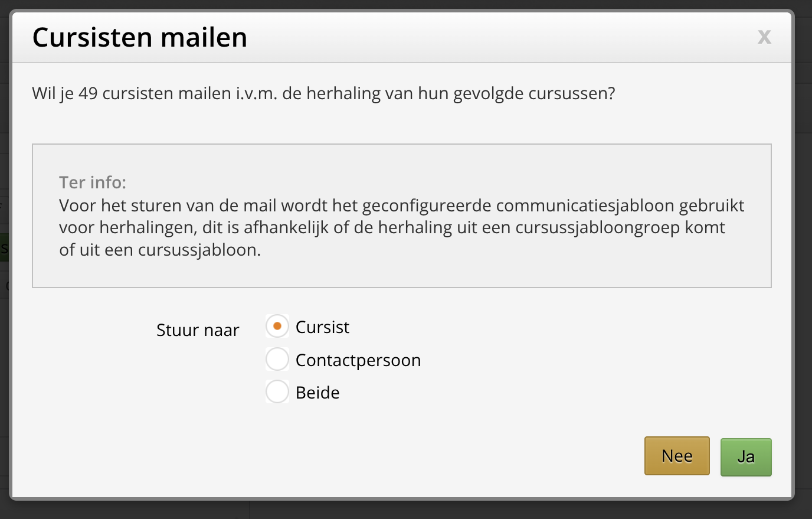Click the Beide label text
Screen dimensions: 812x519
coord(317,393)
